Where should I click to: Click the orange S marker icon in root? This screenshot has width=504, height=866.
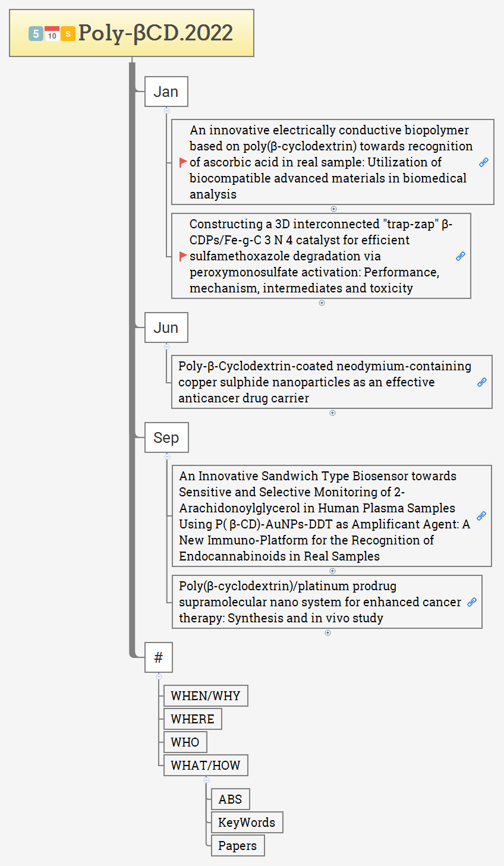point(68,34)
